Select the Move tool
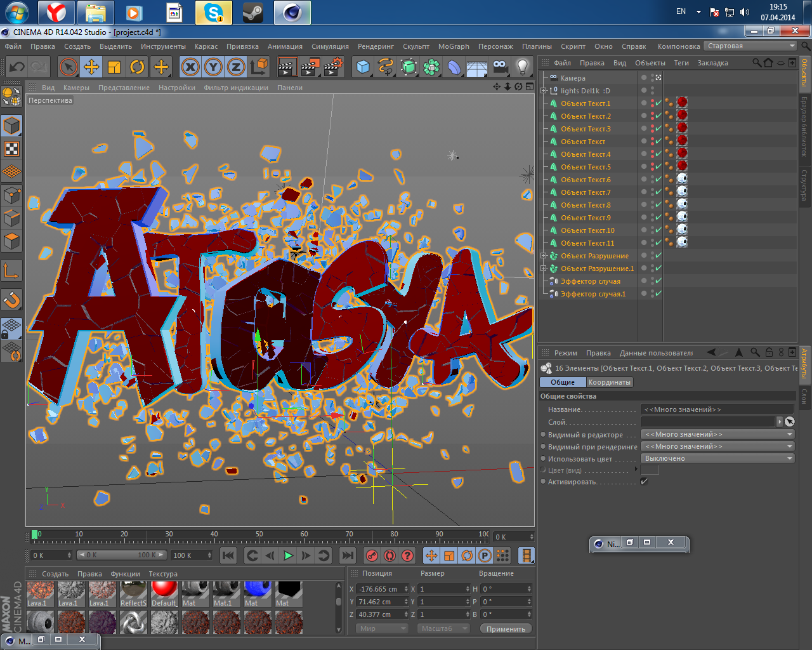Screen dimensions: 812x650 click(x=91, y=66)
